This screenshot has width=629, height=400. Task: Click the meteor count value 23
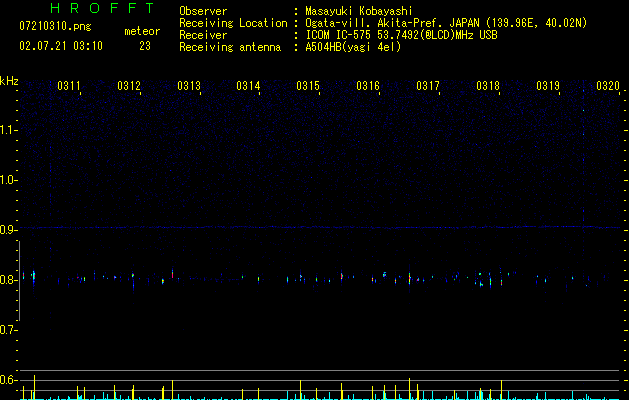pyautogui.click(x=145, y=46)
